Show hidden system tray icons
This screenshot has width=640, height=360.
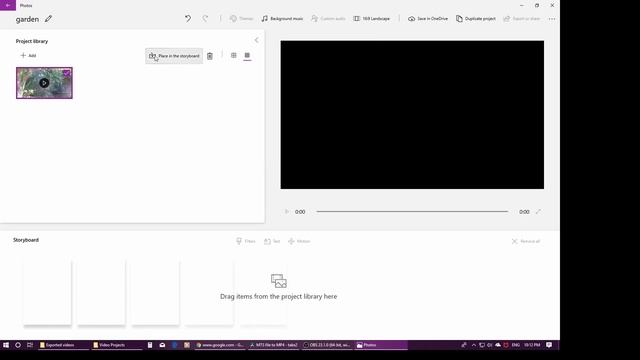(x=473, y=345)
